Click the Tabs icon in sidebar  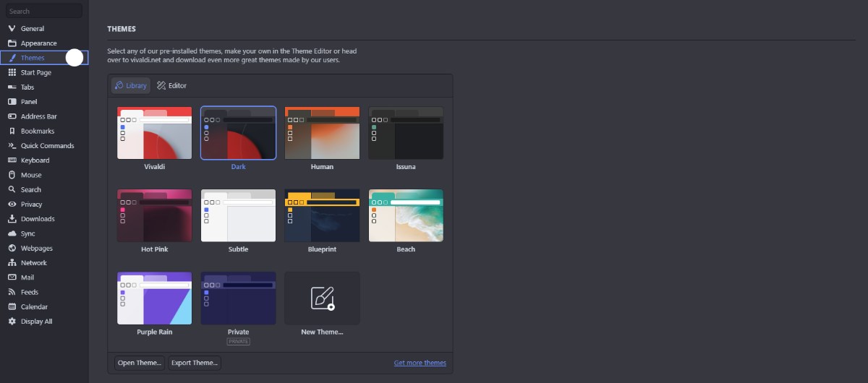click(12, 87)
